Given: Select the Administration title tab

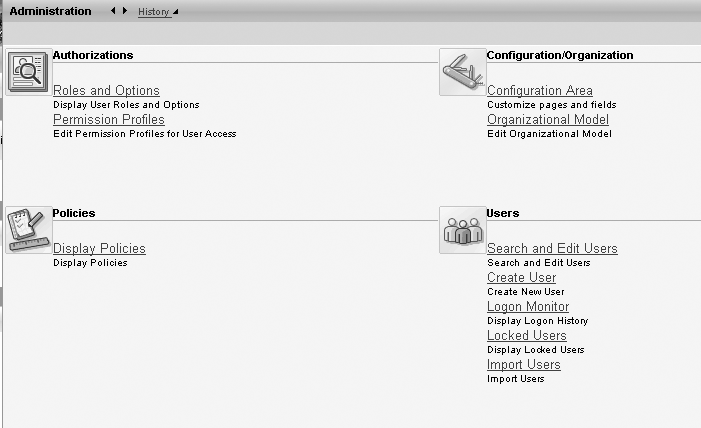Looking at the screenshot, I should coord(50,11).
